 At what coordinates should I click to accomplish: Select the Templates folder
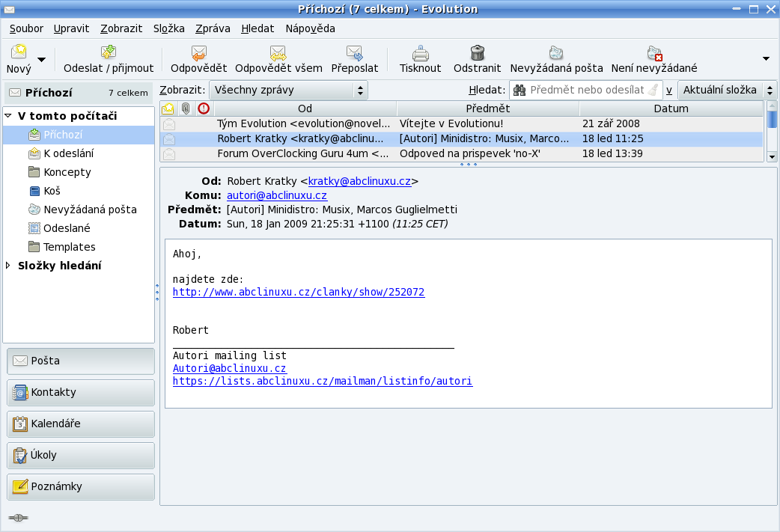coord(79,247)
